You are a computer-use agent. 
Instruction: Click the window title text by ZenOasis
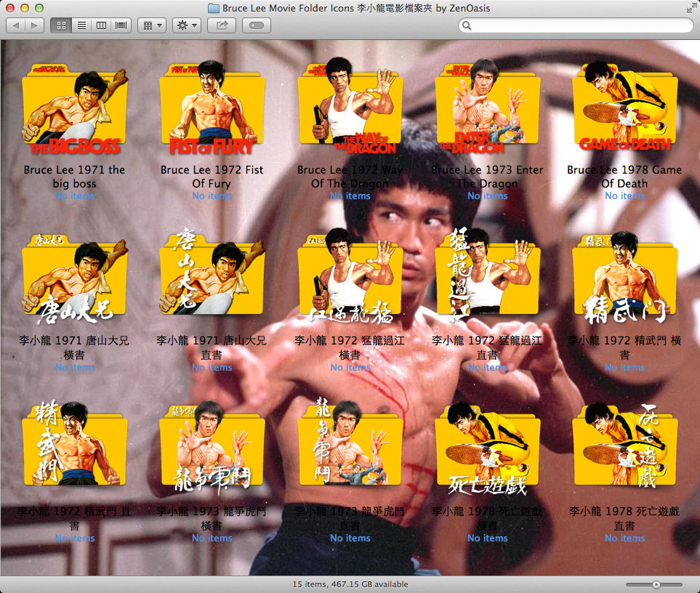pyautogui.click(x=356, y=8)
